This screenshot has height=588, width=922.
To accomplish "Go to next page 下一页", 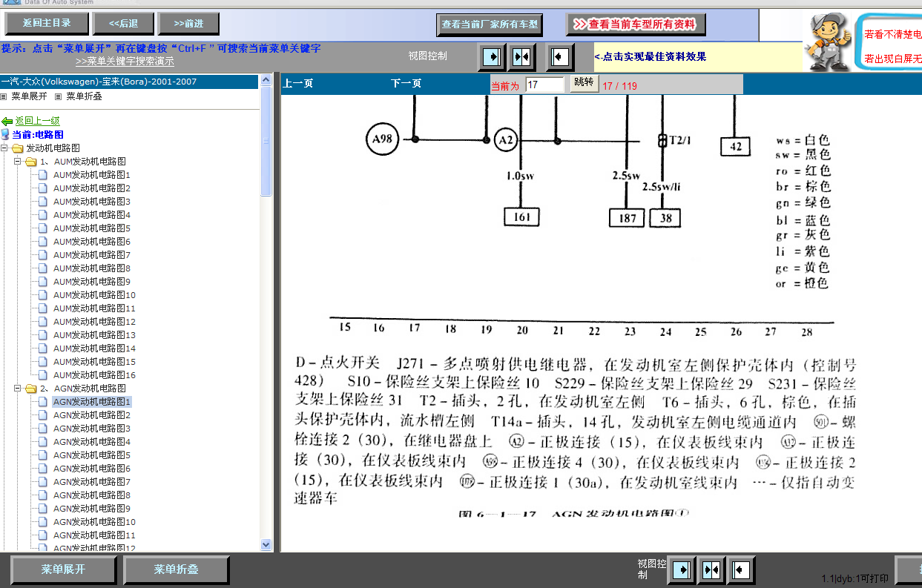I will pos(406,84).
